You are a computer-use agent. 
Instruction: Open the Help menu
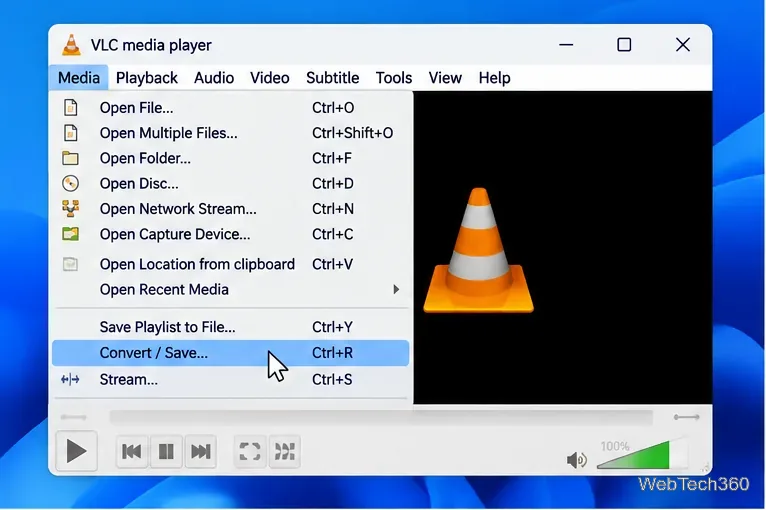pyautogui.click(x=494, y=78)
